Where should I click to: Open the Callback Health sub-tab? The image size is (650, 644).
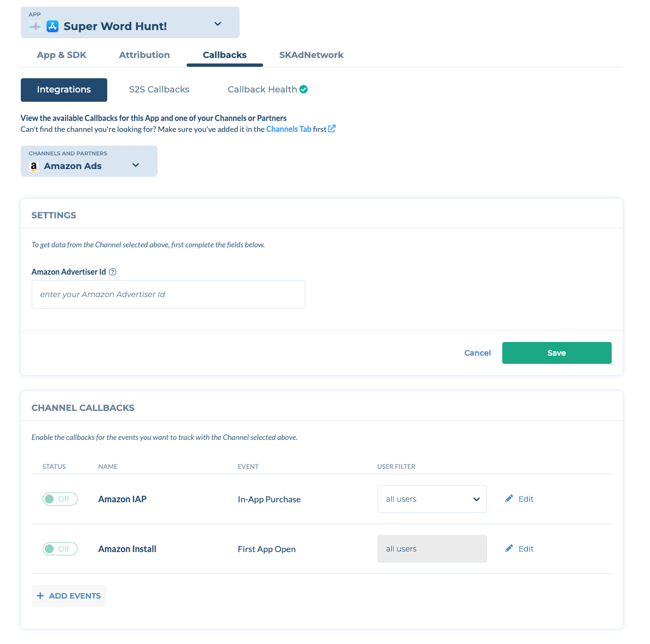coord(262,90)
